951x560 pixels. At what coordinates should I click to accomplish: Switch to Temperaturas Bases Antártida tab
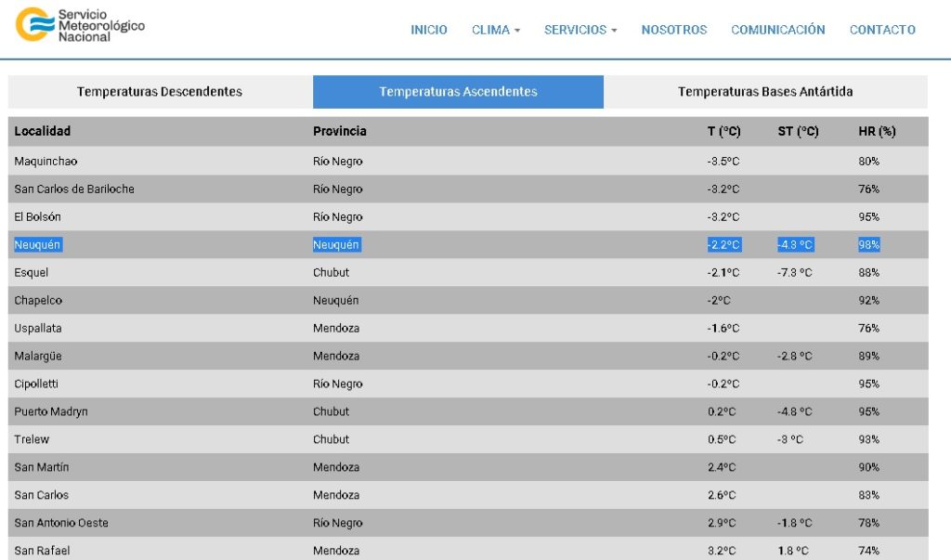(764, 92)
